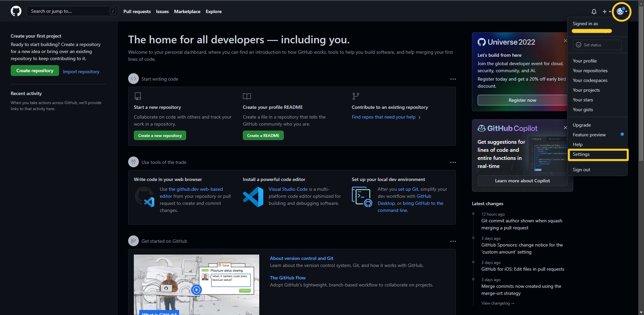Dismiss the Universe 2022 card
644x315 pixels.
click(565, 41)
